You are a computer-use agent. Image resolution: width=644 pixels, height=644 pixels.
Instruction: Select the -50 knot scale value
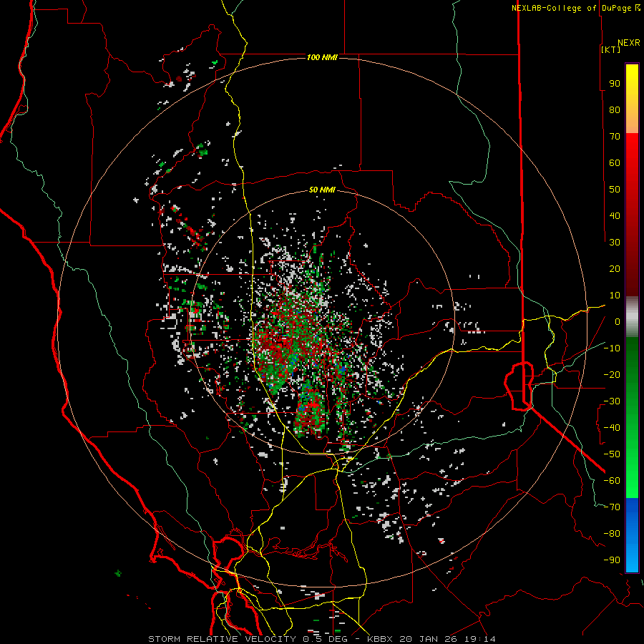pos(612,454)
